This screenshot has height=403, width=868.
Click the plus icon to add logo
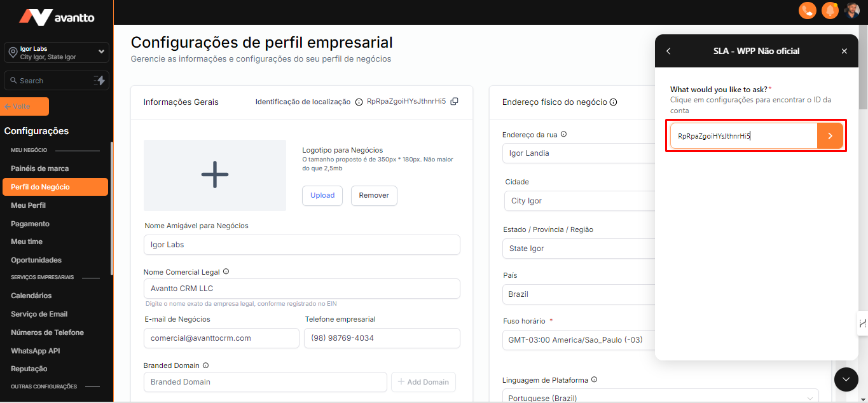pyautogui.click(x=214, y=175)
